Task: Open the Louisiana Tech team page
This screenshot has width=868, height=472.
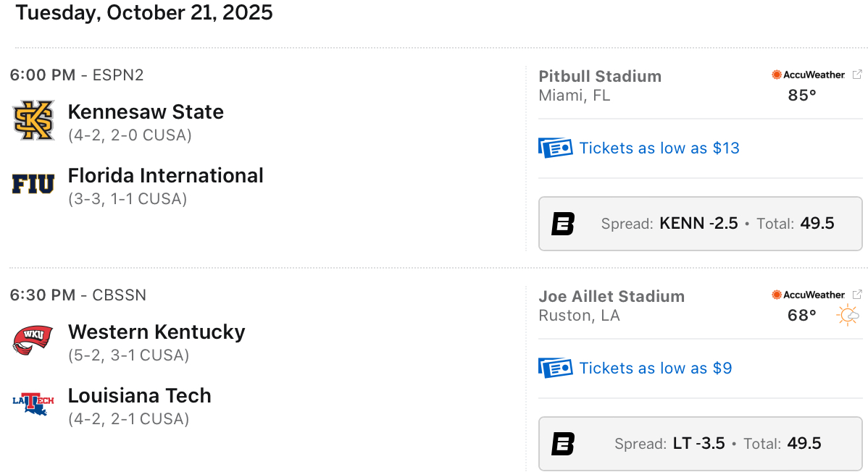Action: click(x=140, y=396)
